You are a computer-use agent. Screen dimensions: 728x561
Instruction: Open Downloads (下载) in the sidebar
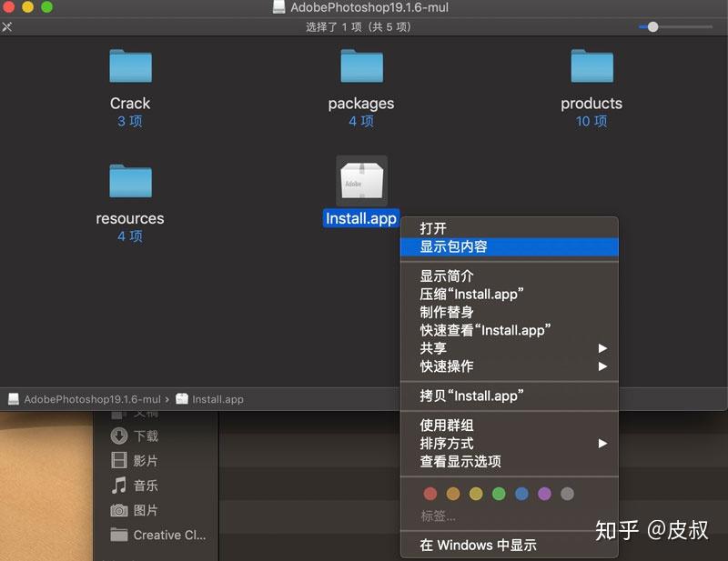(146, 435)
